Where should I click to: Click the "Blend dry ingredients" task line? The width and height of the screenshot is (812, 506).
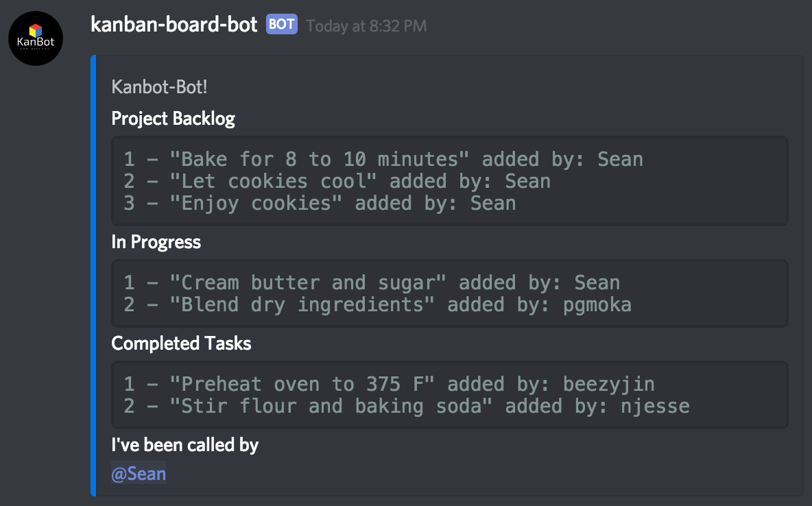[377, 304]
